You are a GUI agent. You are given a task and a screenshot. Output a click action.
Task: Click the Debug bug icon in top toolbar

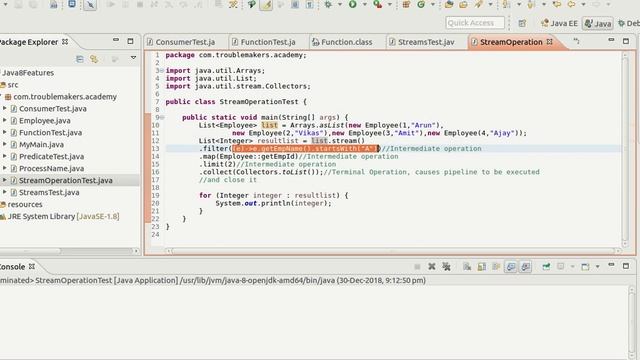tap(328, 4)
